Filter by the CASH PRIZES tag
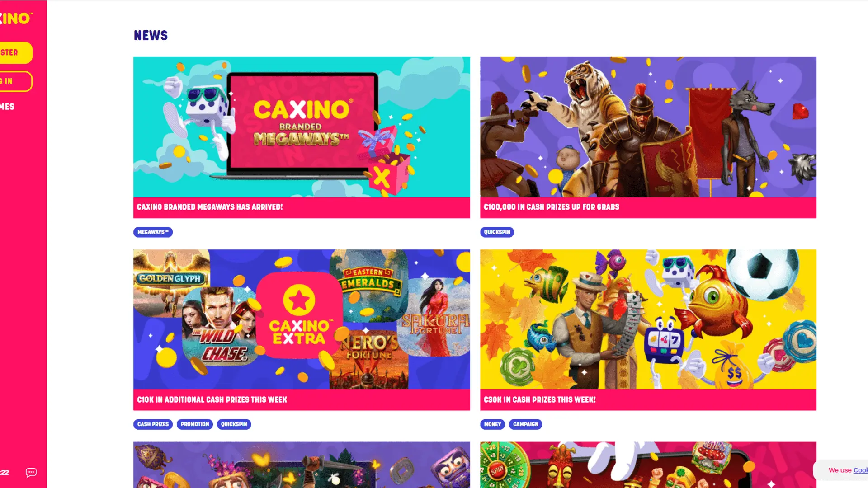868x488 pixels. pos(153,424)
